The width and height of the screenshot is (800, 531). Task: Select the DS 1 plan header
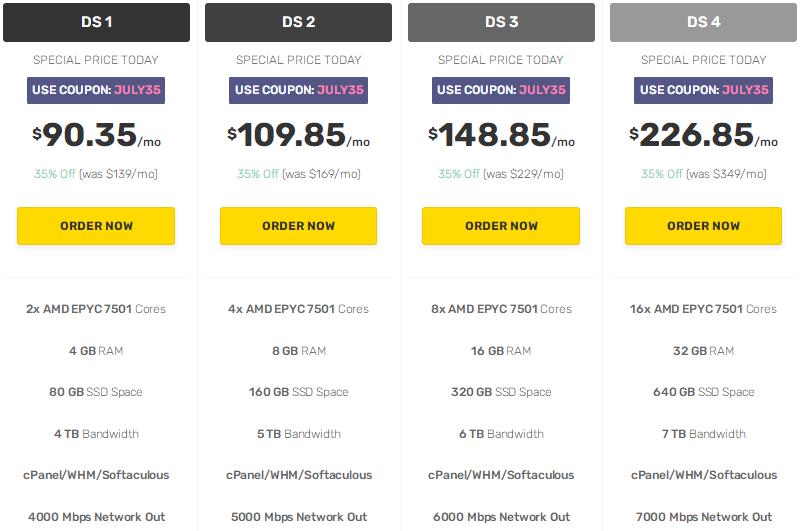tap(96, 22)
